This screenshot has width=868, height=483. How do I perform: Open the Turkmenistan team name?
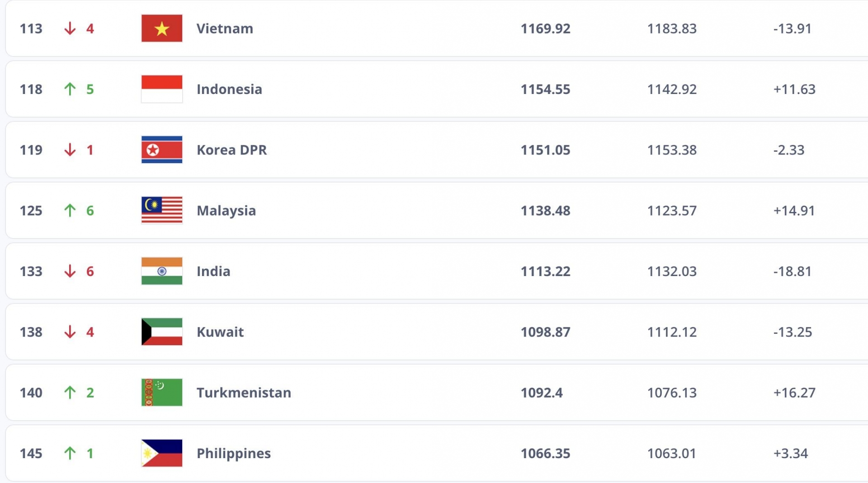click(244, 392)
